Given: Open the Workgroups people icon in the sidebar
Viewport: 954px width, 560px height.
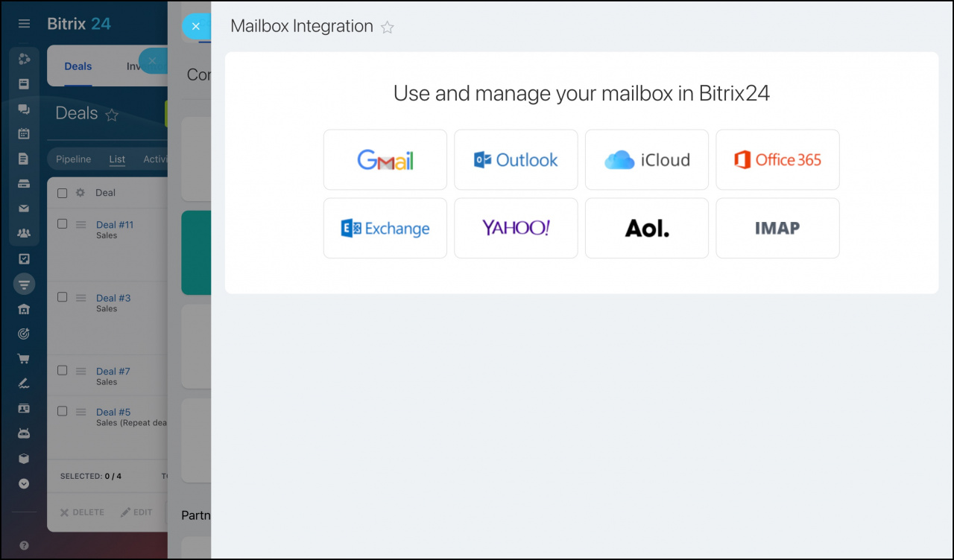Looking at the screenshot, I should point(24,234).
